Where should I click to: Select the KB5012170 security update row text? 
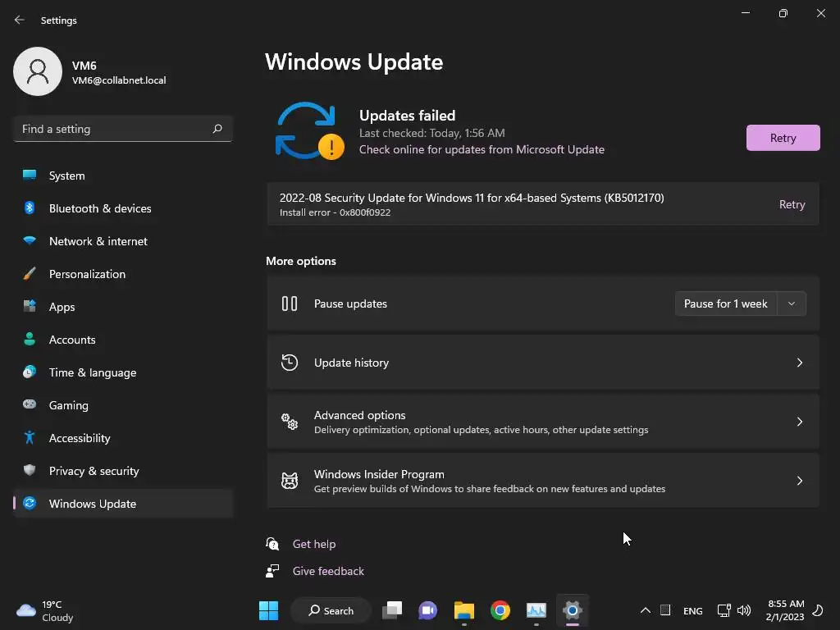pos(472,198)
